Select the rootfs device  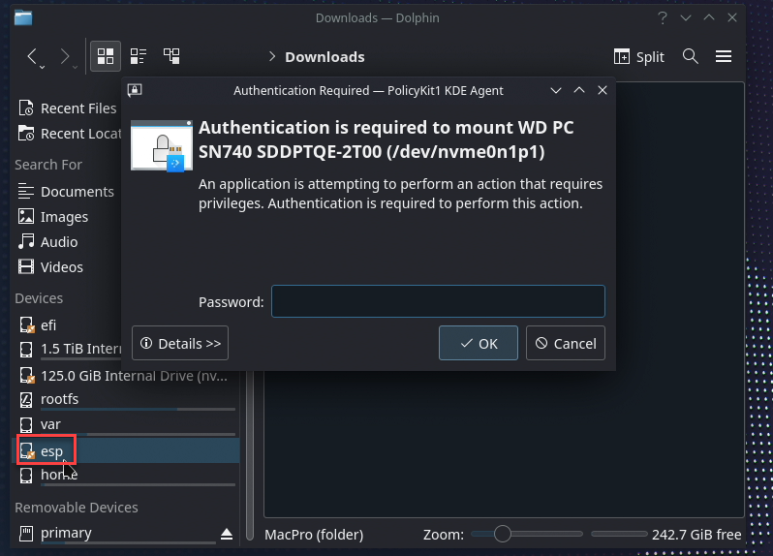[x=125, y=399]
